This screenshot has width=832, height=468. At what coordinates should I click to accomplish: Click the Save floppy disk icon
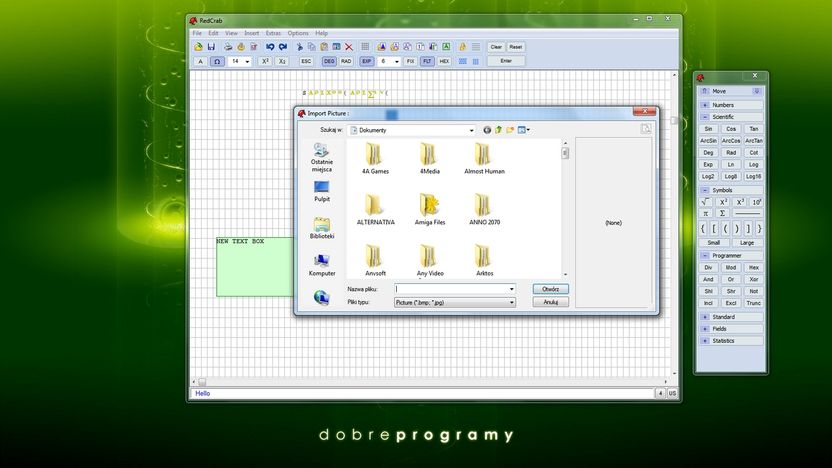[211, 47]
